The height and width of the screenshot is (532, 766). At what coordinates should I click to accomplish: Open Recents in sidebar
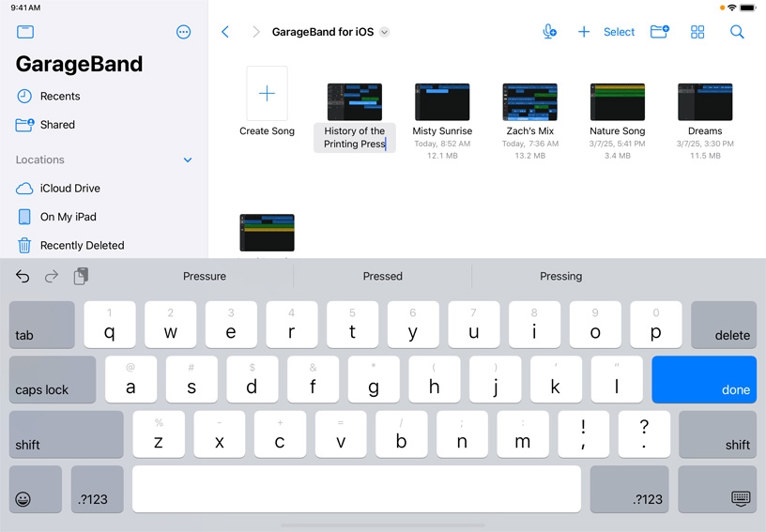tap(59, 97)
